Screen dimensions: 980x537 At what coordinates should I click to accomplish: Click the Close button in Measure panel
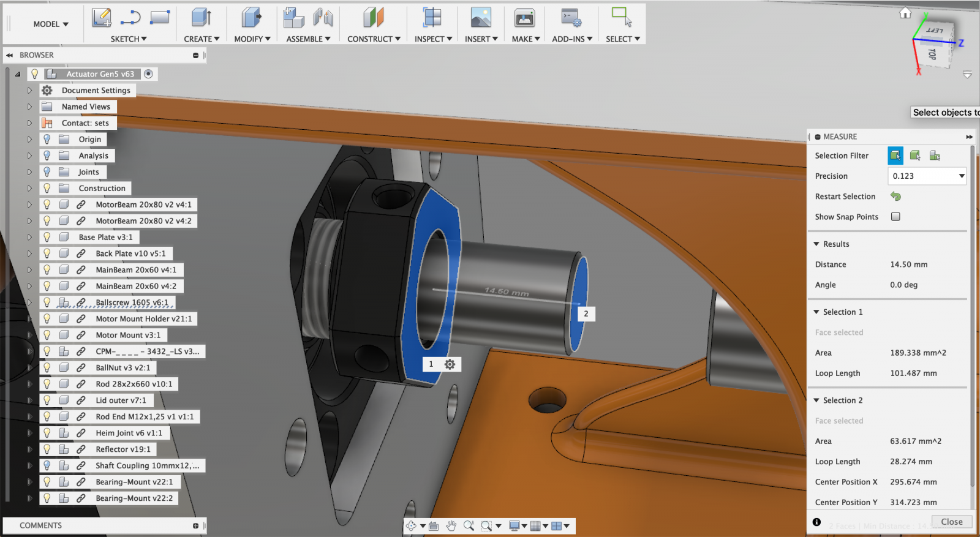click(951, 522)
